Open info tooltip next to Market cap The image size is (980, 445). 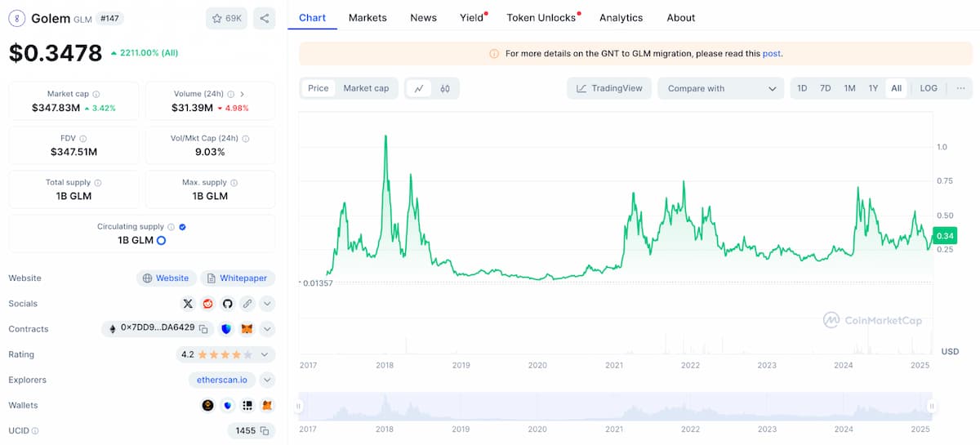click(x=96, y=95)
